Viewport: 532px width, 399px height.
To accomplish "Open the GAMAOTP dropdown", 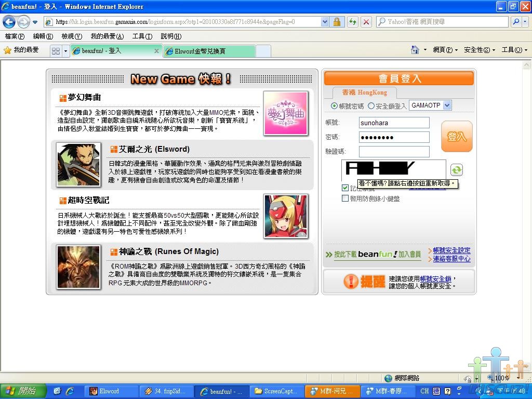I will (x=430, y=105).
